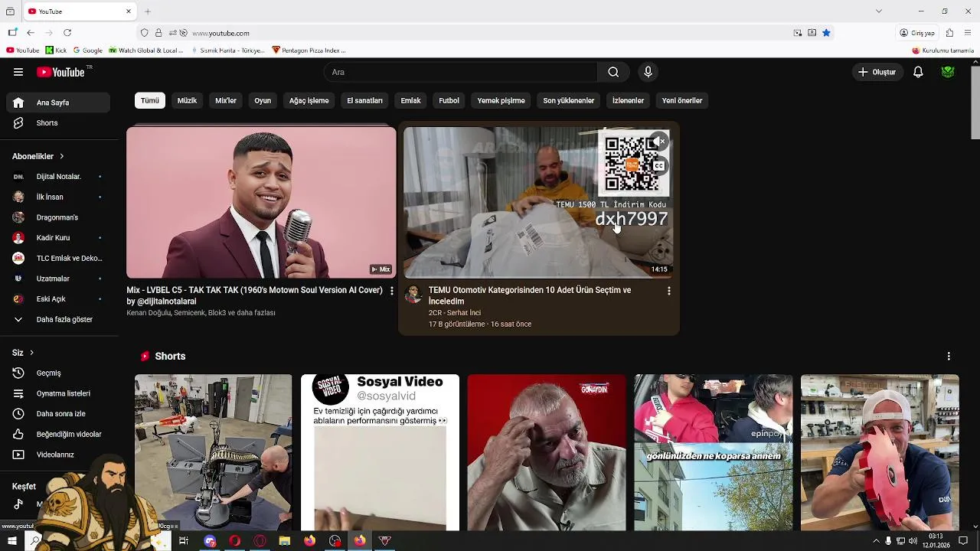Image resolution: width=980 pixels, height=551 pixels.
Task: Open Firefox application menu
Action: coord(969,33)
